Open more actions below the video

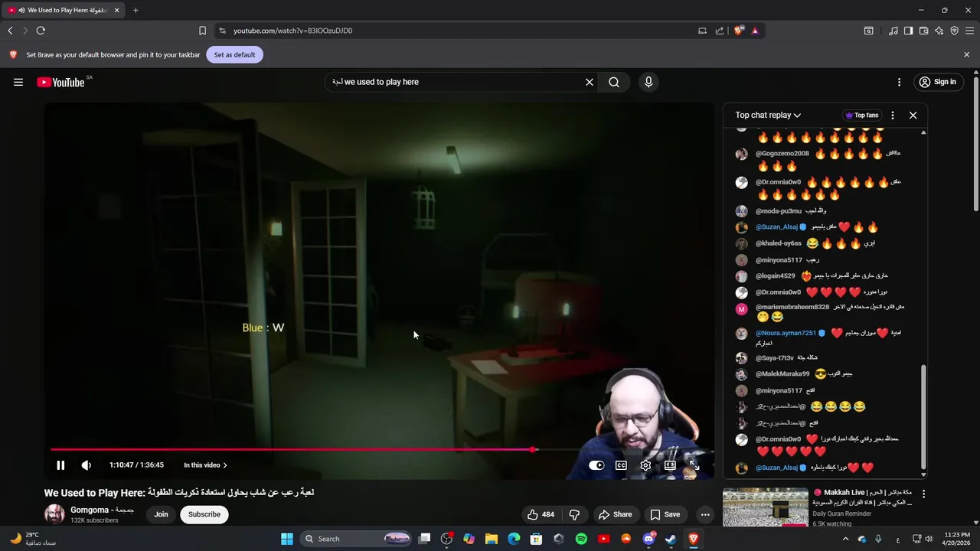click(x=705, y=514)
